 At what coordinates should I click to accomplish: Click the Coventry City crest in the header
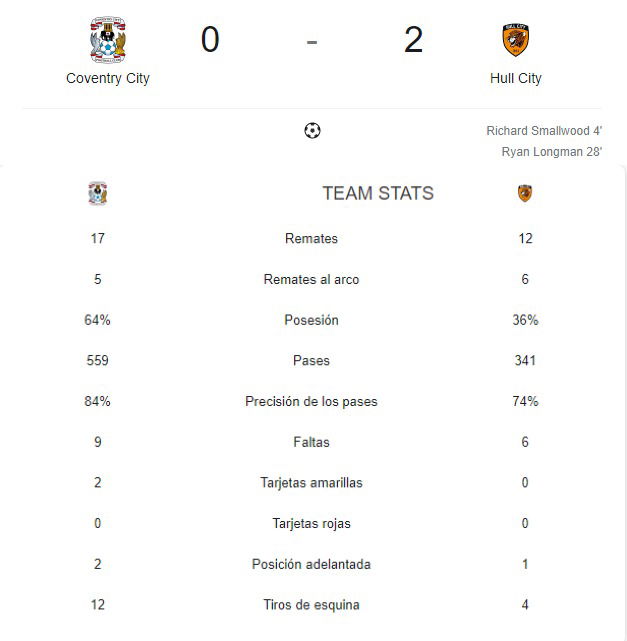pyautogui.click(x=108, y=40)
